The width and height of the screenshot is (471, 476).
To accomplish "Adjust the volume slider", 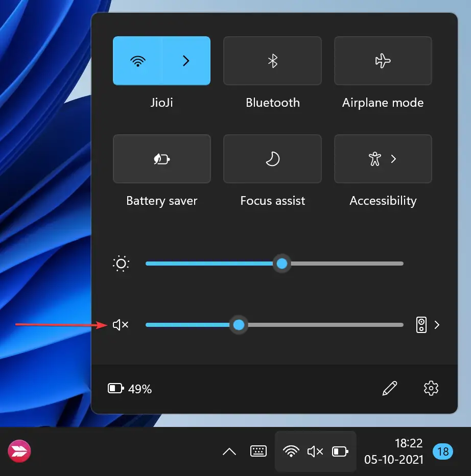I will point(274,325).
